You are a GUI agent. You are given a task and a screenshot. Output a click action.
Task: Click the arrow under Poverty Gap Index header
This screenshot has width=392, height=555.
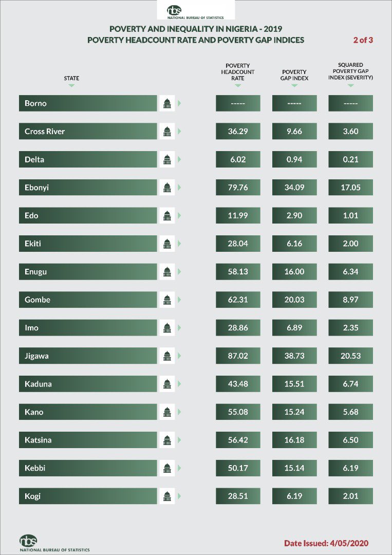294,86
